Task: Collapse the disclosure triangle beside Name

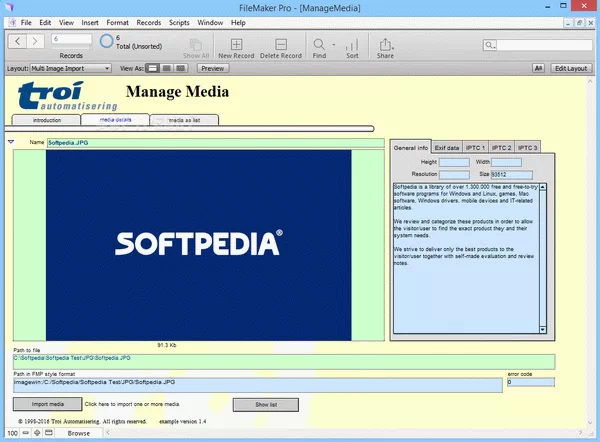Action: click(x=11, y=142)
